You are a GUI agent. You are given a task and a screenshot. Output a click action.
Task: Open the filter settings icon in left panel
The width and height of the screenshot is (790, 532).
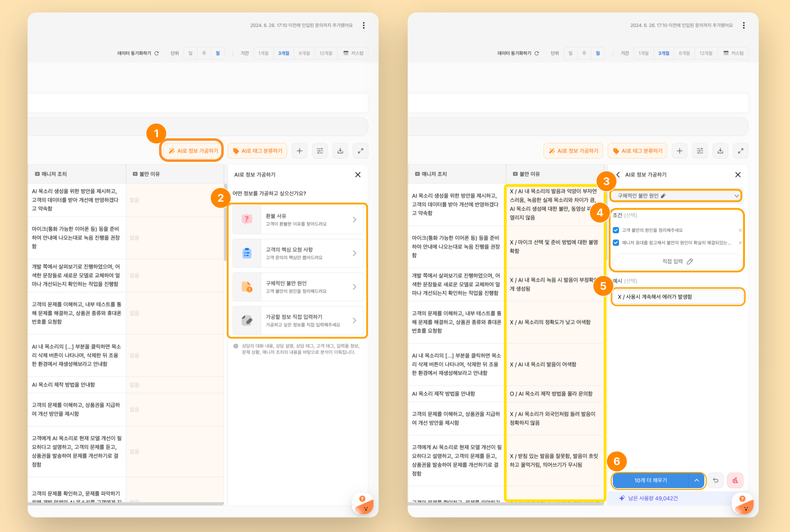[x=320, y=151]
